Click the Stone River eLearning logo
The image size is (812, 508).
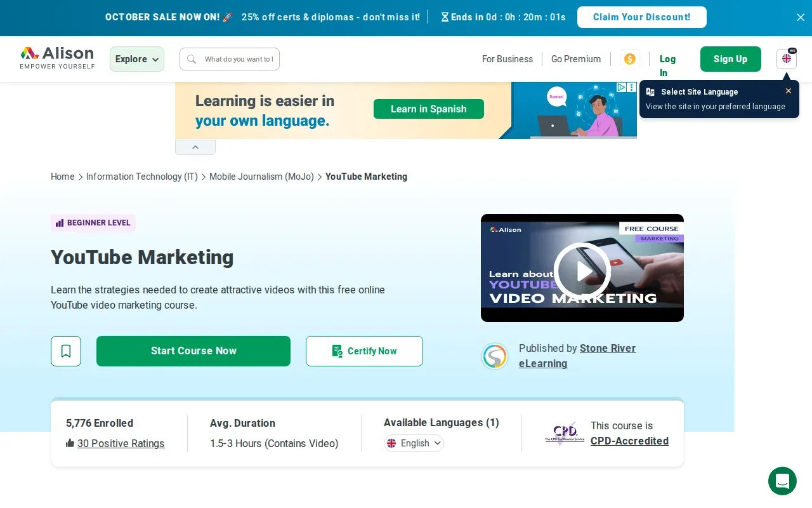[x=495, y=356]
